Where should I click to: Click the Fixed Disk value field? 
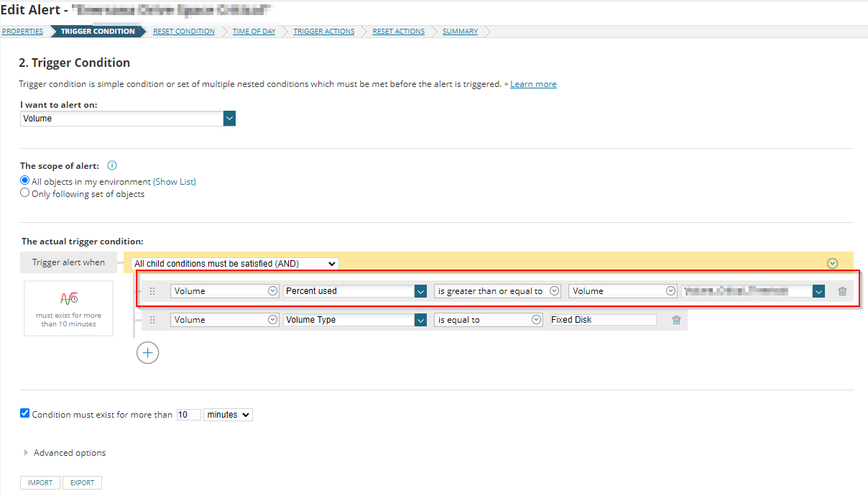pyautogui.click(x=603, y=320)
